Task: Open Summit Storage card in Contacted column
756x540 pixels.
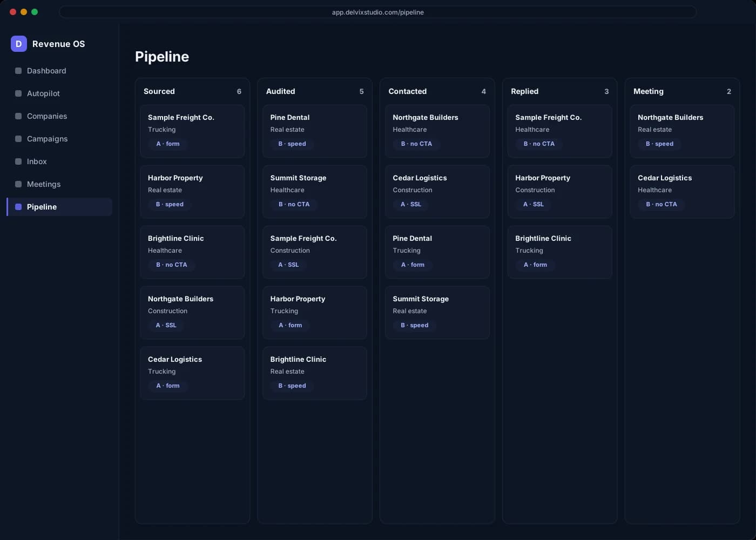Action: 437,313
